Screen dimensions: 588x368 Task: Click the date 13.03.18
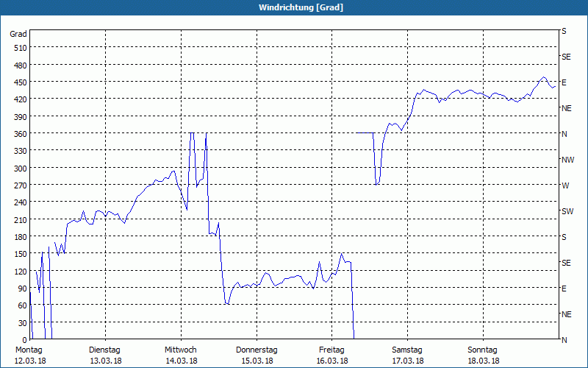[x=106, y=361]
